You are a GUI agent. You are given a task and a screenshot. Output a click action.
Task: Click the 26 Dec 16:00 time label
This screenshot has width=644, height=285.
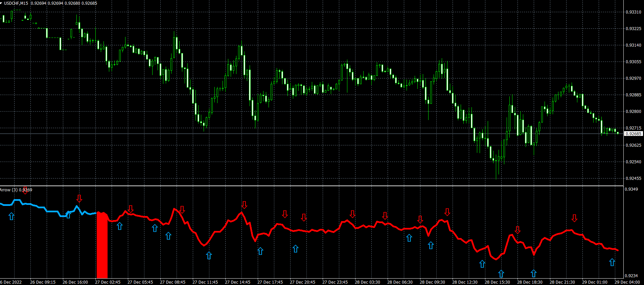(75, 282)
